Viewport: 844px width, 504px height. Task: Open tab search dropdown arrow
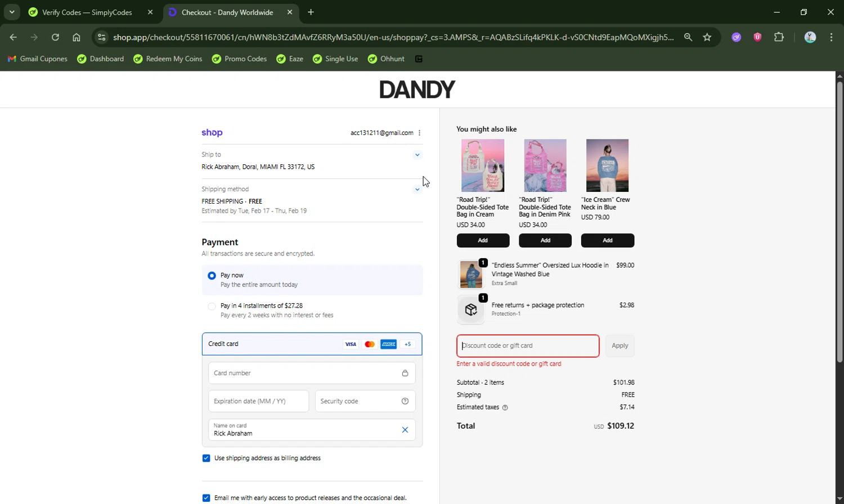click(11, 12)
